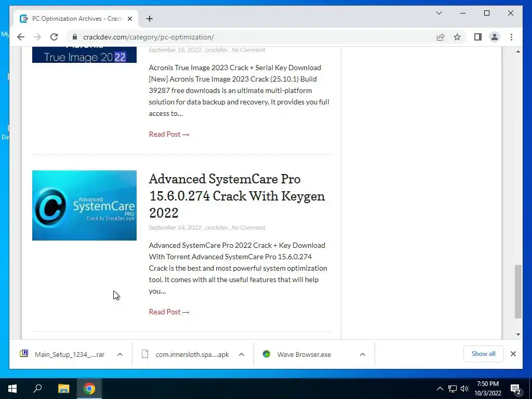Go back using the browser back arrow
This screenshot has height=399, width=532.
coord(21,37)
